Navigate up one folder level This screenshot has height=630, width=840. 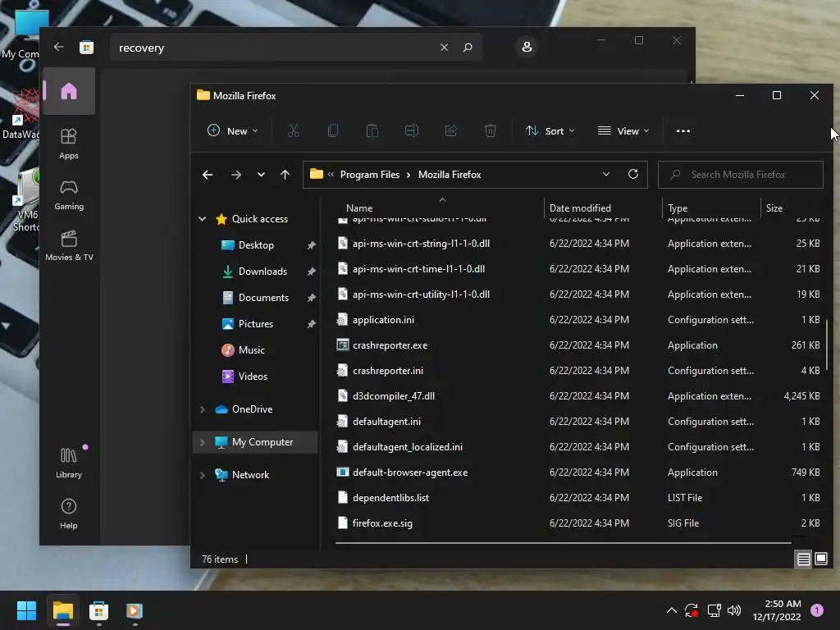point(285,175)
